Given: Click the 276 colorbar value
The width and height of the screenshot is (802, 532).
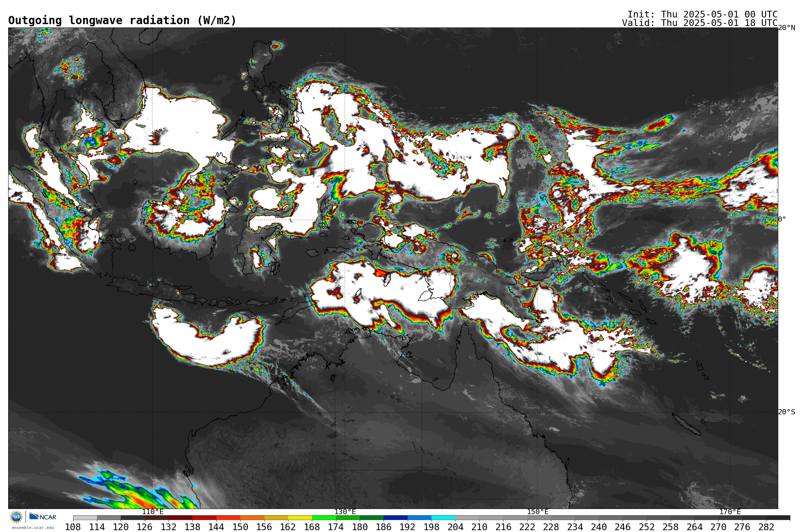Looking at the screenshot, I should [742, 527].
